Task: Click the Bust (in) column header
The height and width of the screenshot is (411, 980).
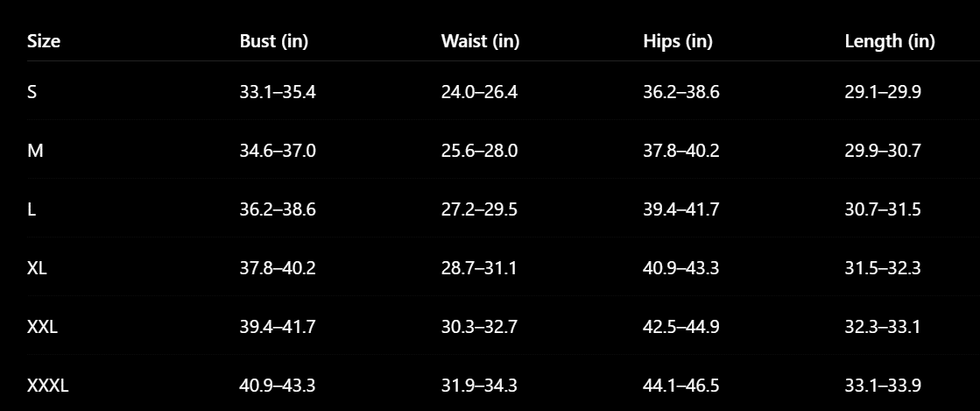Action: tap(274, 41)
